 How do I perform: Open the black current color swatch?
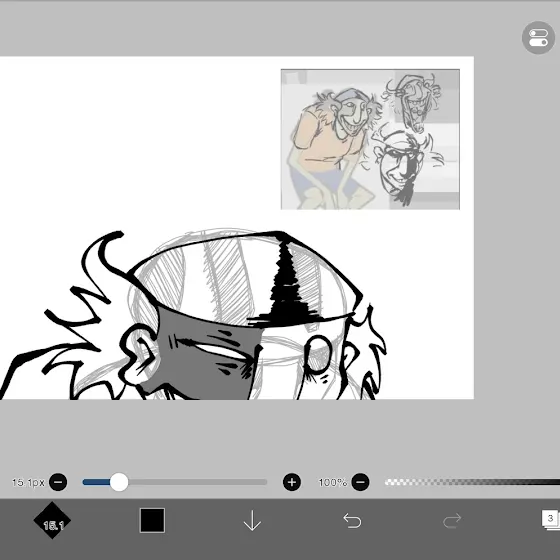click(x=152, y=520)
